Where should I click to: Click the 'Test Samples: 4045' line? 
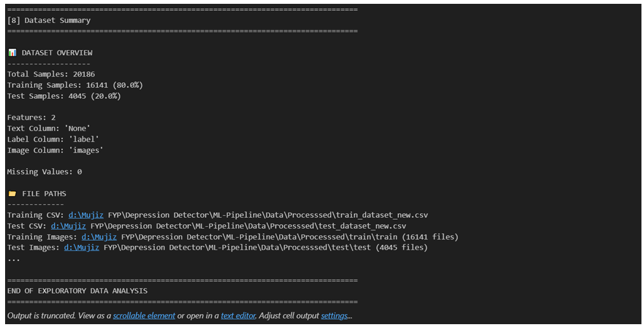[64, 96]
